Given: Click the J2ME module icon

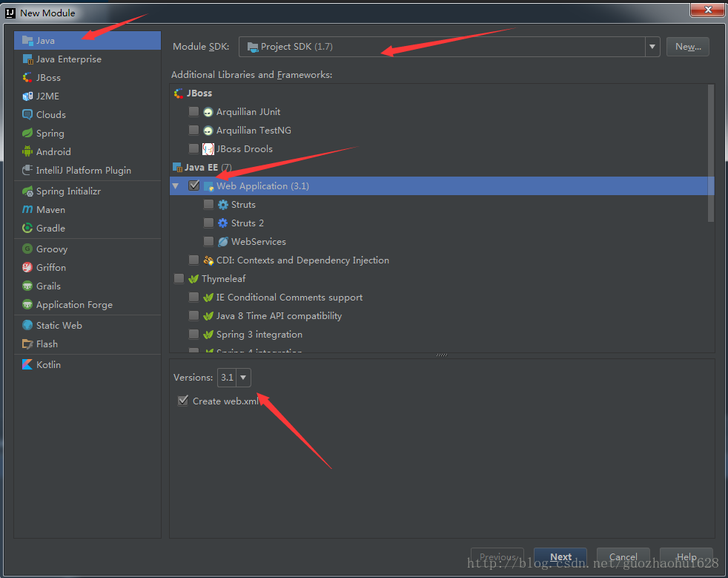Looking at the screenshot, I should tap(27, 96).
